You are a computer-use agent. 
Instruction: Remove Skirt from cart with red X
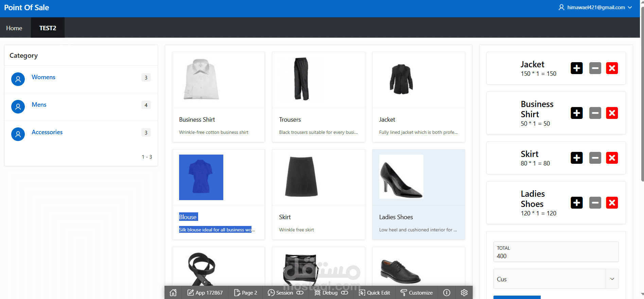tap(612, 158)
